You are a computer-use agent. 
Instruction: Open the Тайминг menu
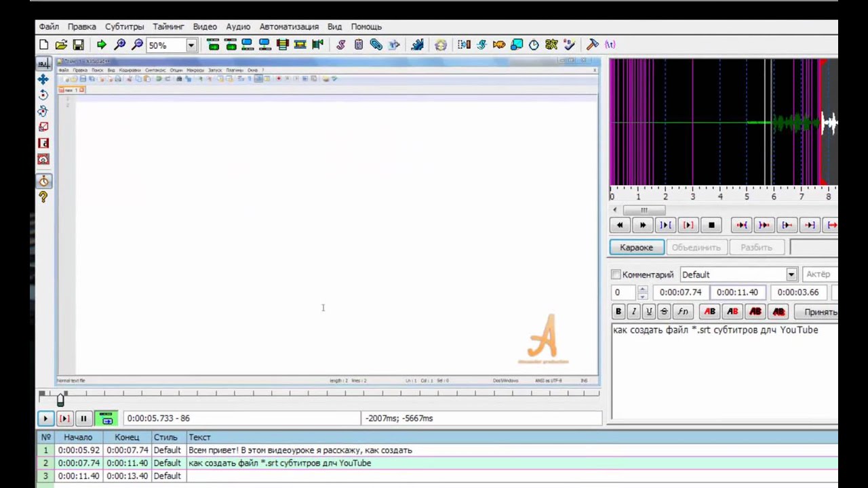point(168,26)
